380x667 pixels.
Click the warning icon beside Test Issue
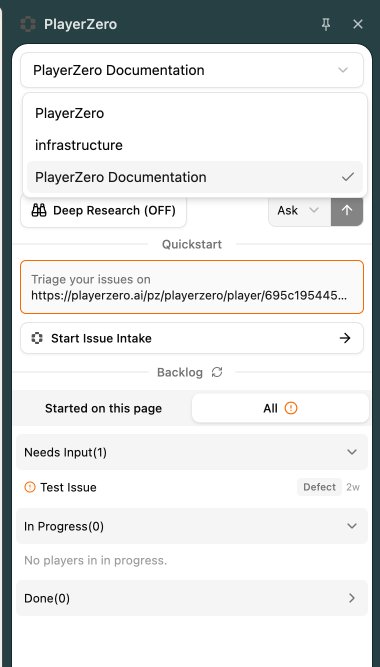click(x=30, y=487)
